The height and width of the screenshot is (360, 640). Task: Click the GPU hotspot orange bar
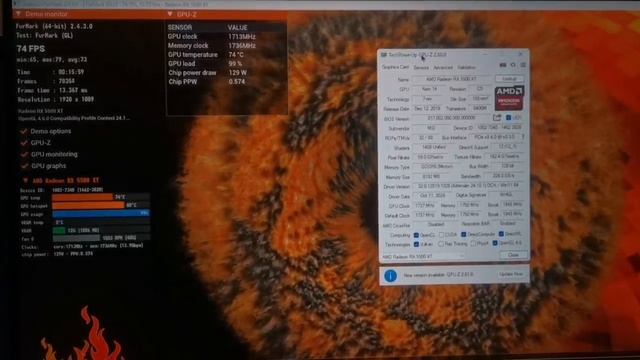[88, 205]
